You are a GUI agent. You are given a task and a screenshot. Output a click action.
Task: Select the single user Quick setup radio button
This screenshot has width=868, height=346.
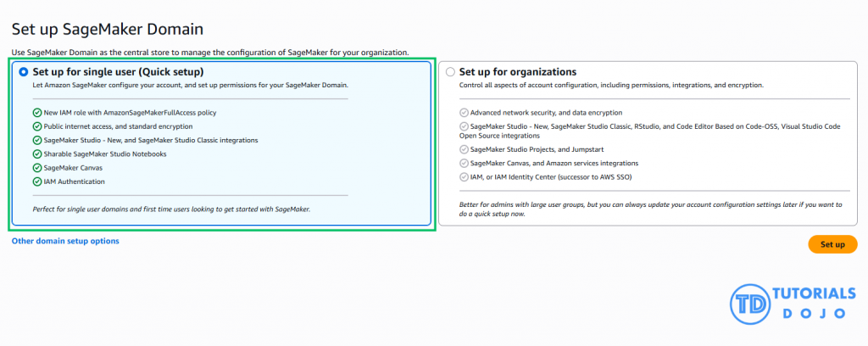(24, 72)
